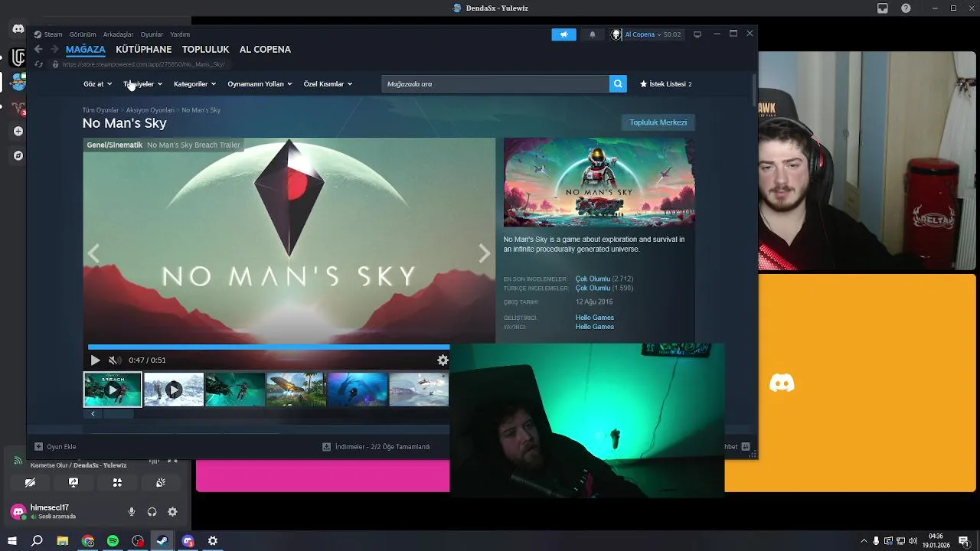Click Discord Add a Server plus icon

click(x=18, y=131)
